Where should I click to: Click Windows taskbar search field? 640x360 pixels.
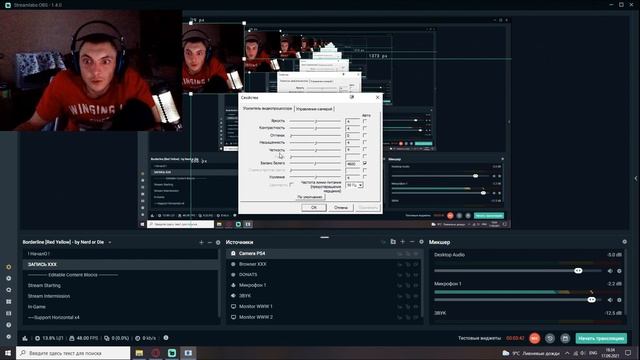coord(73,353)
